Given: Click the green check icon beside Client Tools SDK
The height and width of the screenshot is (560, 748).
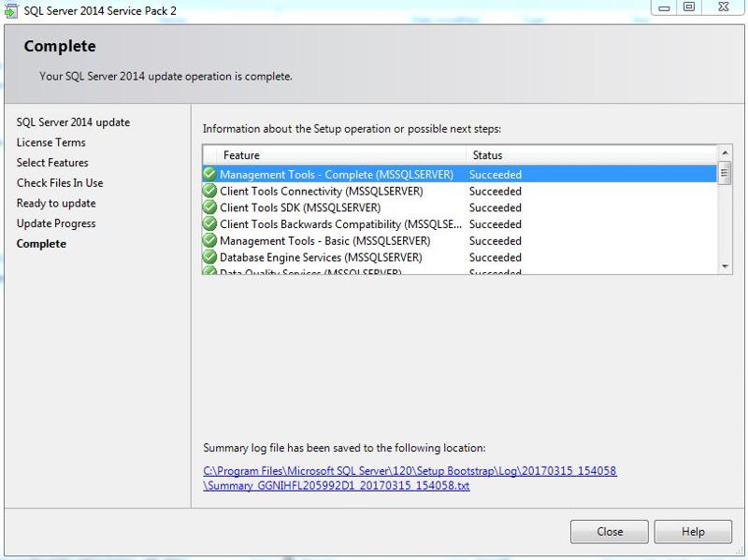Looking at the screenshot, I should (x=209, y=208).
